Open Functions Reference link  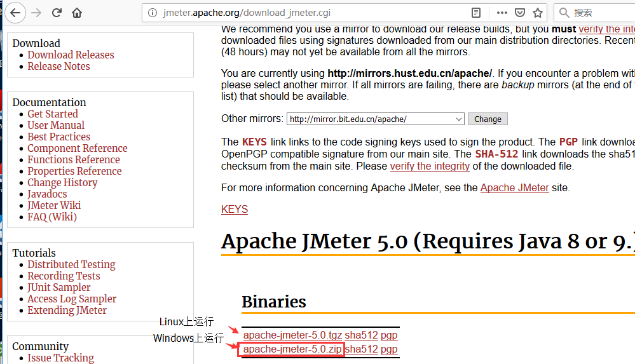74,159
